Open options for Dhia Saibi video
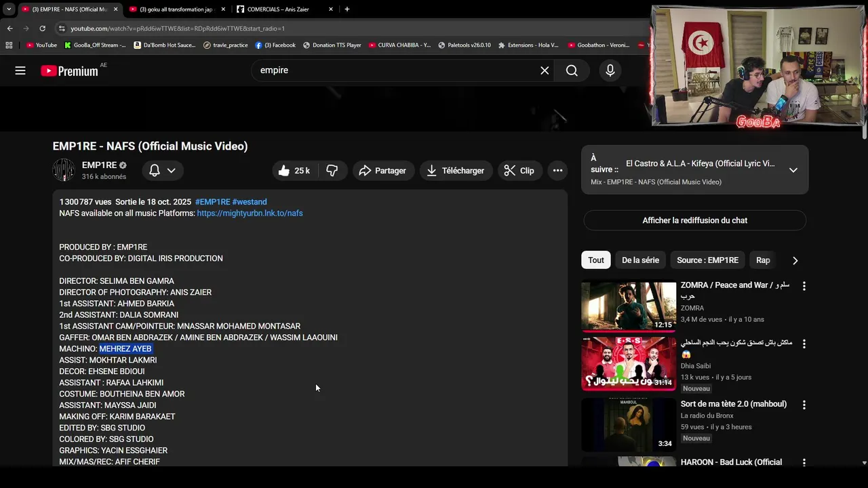868x488 pixels. [804, 344]
